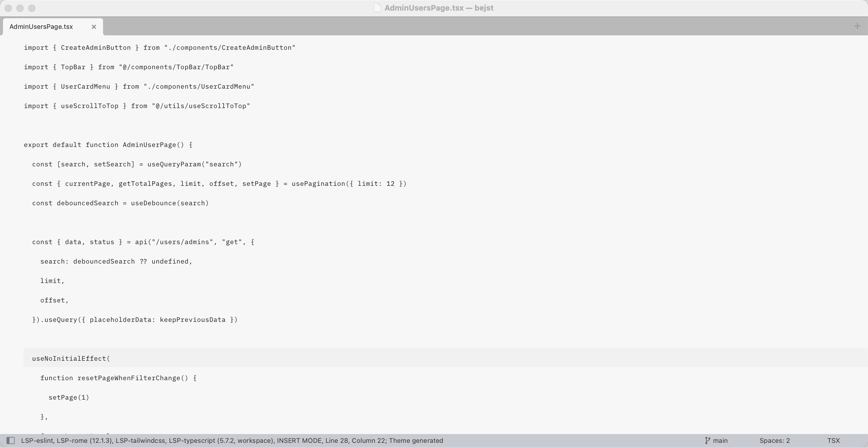Click the git branch icon in status bar
Viewport: 868px width, 447px height.
707,441
